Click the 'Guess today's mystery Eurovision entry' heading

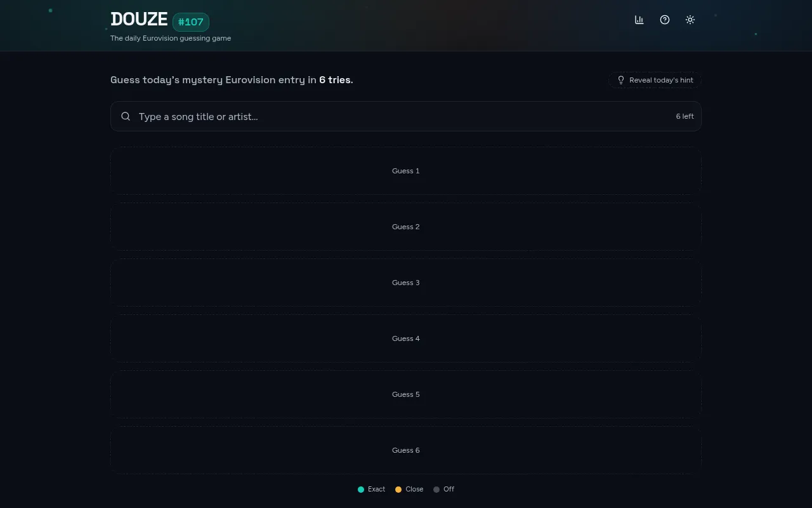point(232,80)
